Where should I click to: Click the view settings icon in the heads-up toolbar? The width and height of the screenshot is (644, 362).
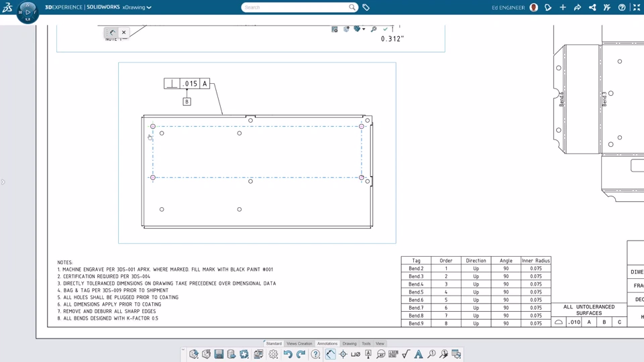[335, 29]
